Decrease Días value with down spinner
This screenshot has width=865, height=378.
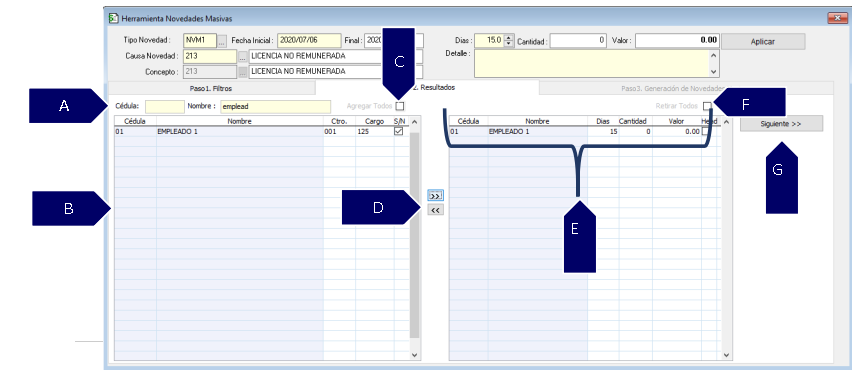coord(509,44)
